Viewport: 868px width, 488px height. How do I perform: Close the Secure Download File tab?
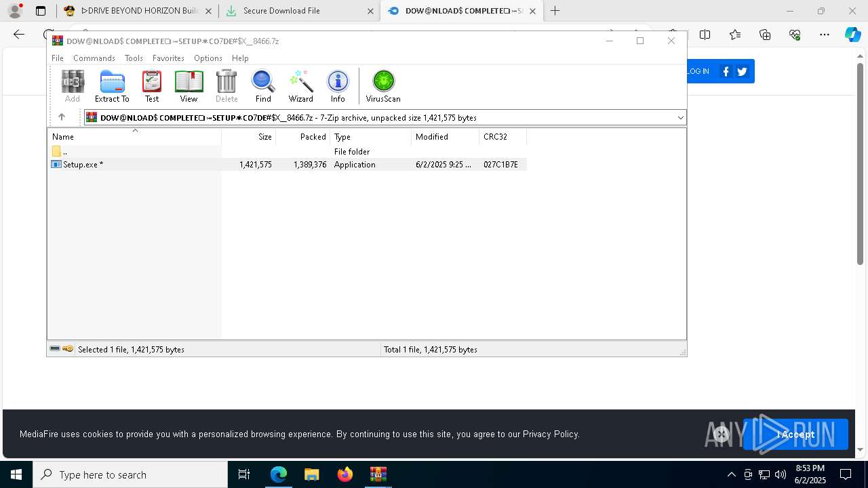tap(370, 12)
